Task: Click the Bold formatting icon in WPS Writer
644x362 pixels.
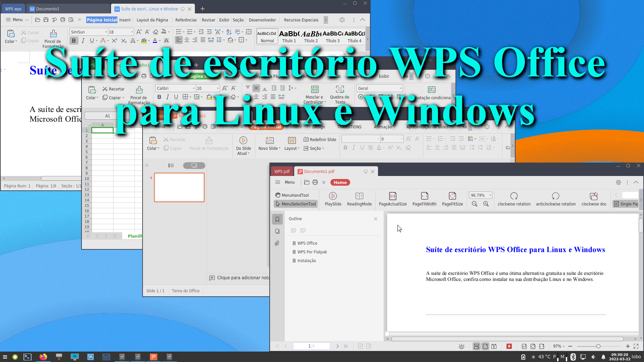Action: click(x=73, y=40)
